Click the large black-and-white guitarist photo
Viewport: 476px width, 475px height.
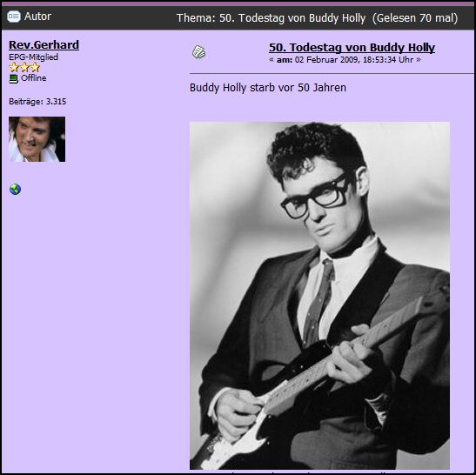[319, 296]
